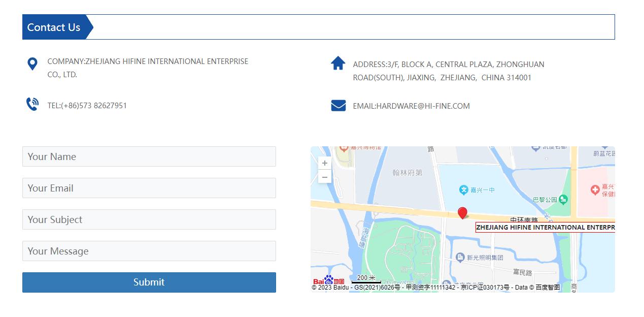Zoom in the map with plus button
The height and width of the screenshot is (317, 644).
coord(325,163)
